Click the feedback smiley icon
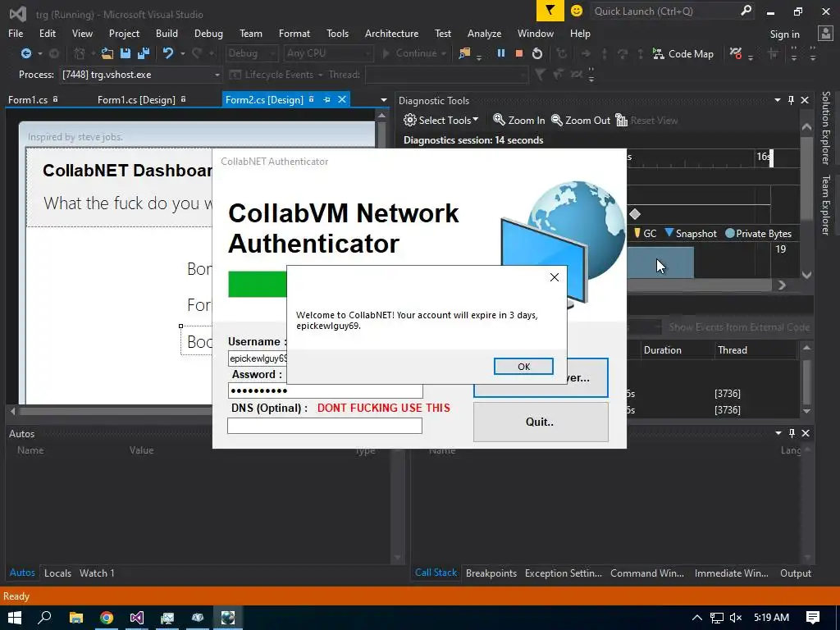The image size is (840, 630). (577, 11)
